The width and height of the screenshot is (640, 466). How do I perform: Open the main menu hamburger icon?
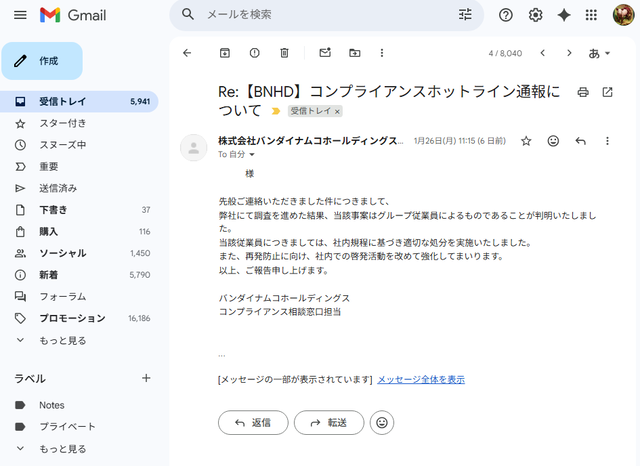[20, 15]
